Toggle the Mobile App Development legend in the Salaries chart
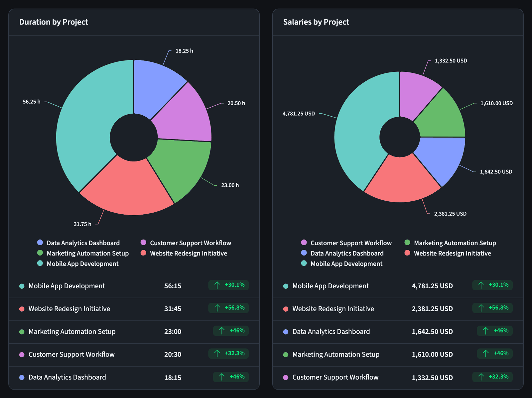This screenshot has height=398, width=532. click(x=342, y=263)
